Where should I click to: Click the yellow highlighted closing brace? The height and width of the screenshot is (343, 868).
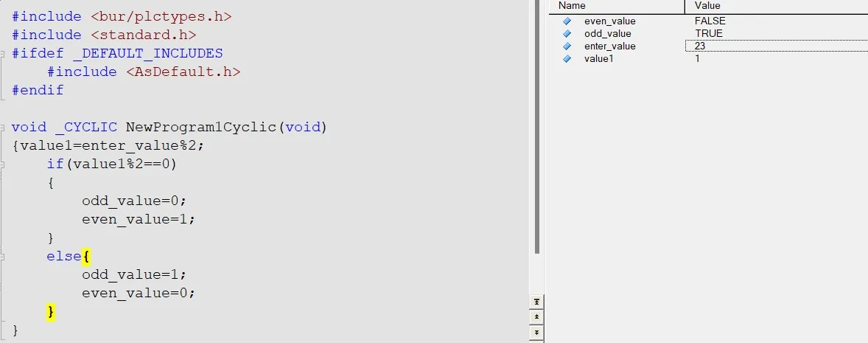(x=51, y=313)
